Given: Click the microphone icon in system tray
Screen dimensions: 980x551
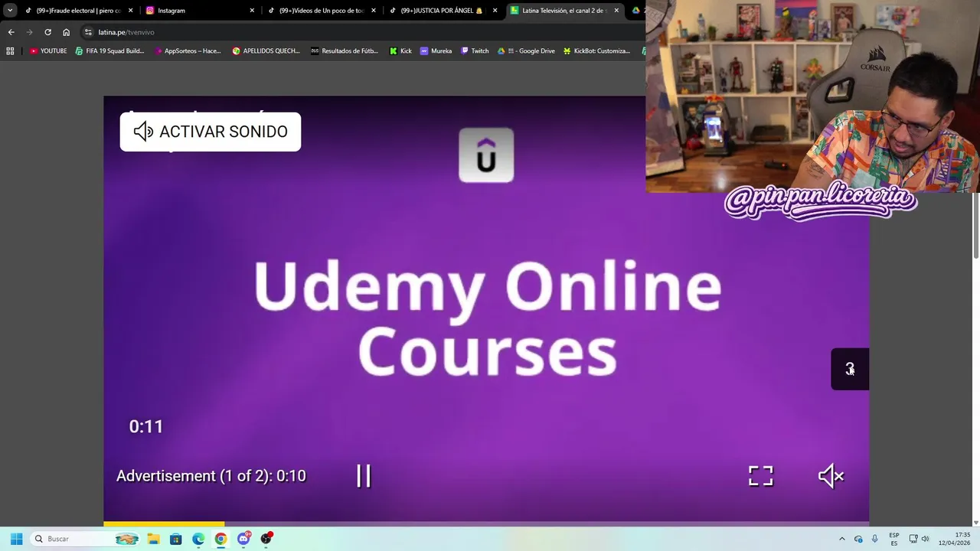Looking at the screenshot, I should click(x=874, y=539).
